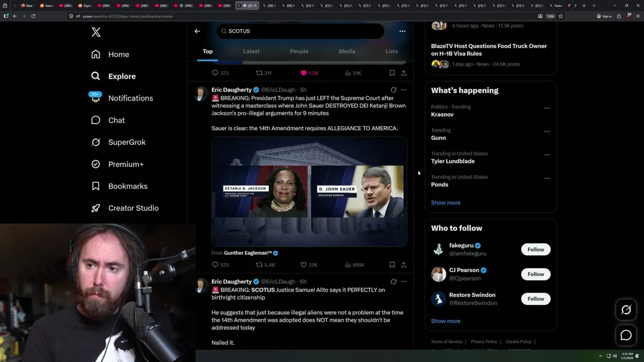The width and height of the screenshot is (644, 362).
Task: Follow Restore Swindon
Action: [x=535, y=299]
